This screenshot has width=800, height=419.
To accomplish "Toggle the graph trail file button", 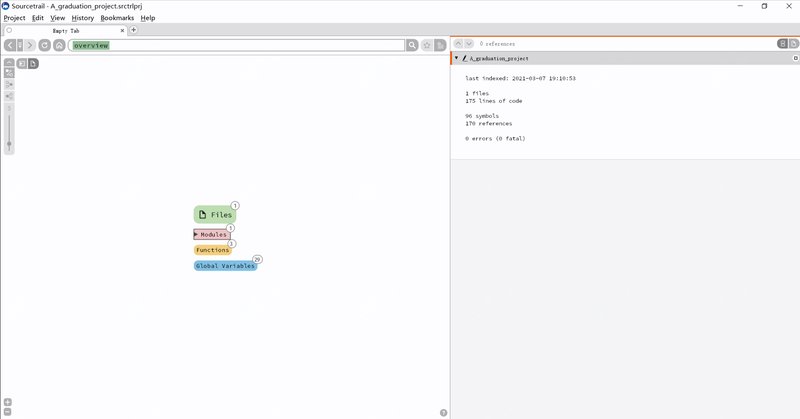I will (33, 63).
